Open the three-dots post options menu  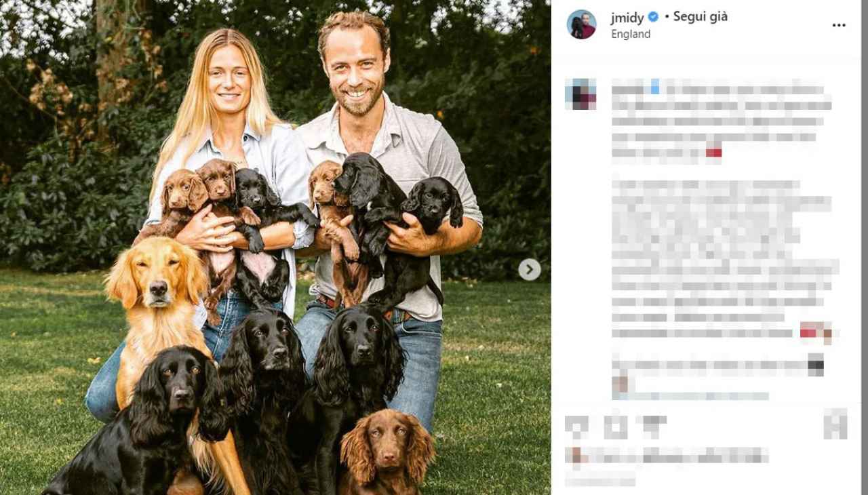839,25
